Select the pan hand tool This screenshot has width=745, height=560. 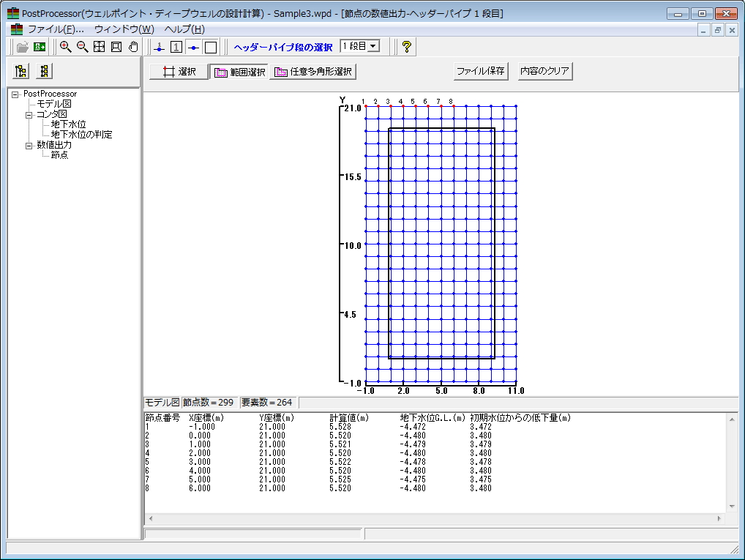point(133,47)
